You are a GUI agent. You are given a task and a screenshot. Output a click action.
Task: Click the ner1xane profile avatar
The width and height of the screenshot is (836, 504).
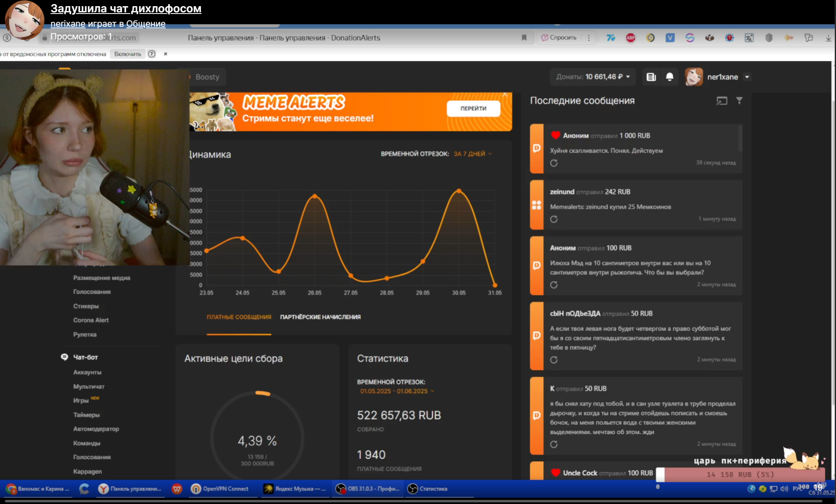pos(694,77)
